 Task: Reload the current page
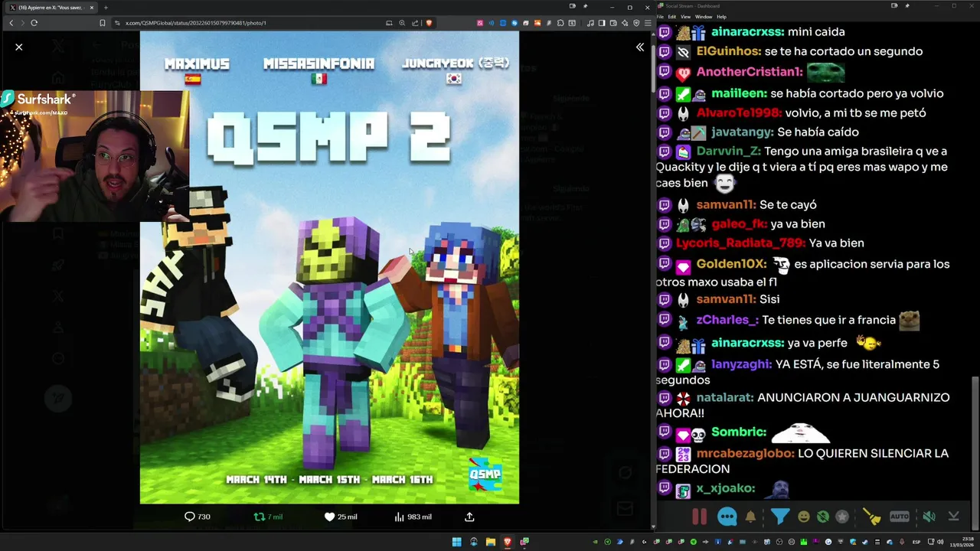click(x=34, y=23)
